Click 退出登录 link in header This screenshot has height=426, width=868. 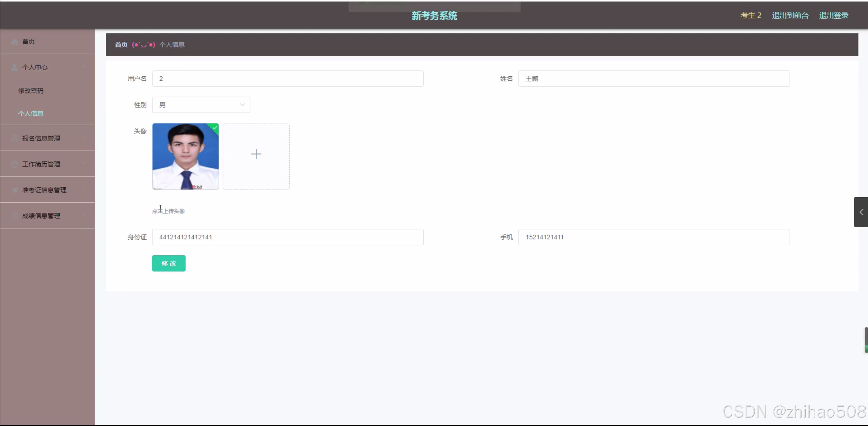833,16
